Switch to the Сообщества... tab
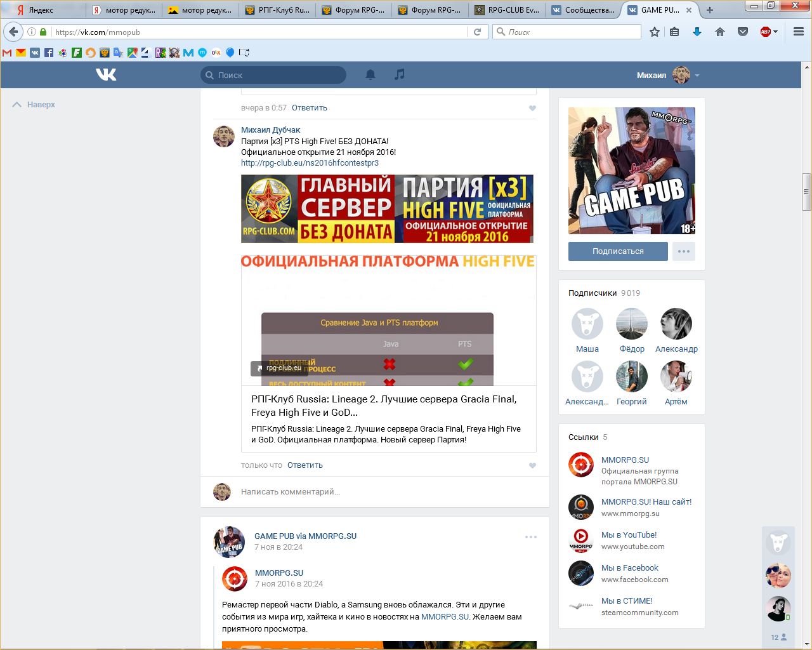Viewport: 812px width, 650px height. (584, 10)
